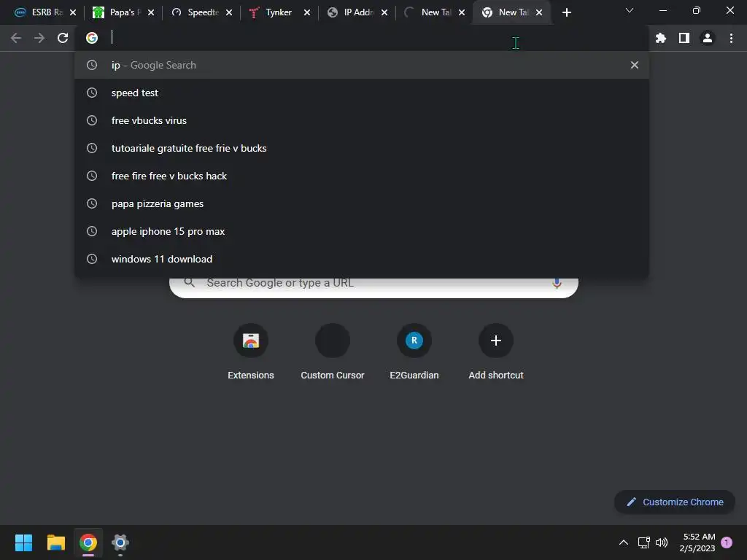This screenshot has height=560, width=747.
Task: Close the ESRB Ratings tab
Action: (x=73, y=13)
